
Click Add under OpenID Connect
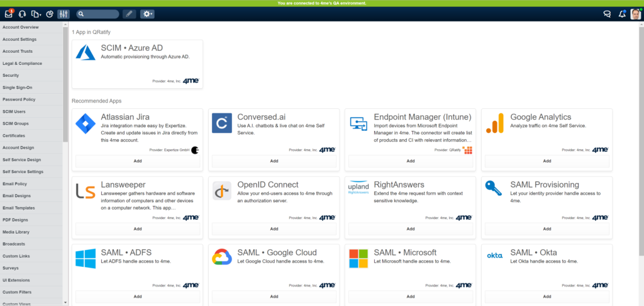click(x=274, y=229)
